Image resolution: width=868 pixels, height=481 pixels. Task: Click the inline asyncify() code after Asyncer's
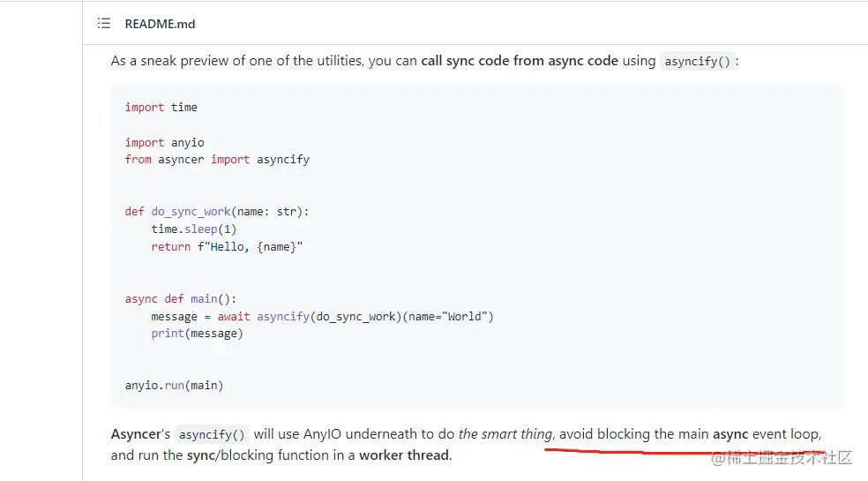(212, 434)
